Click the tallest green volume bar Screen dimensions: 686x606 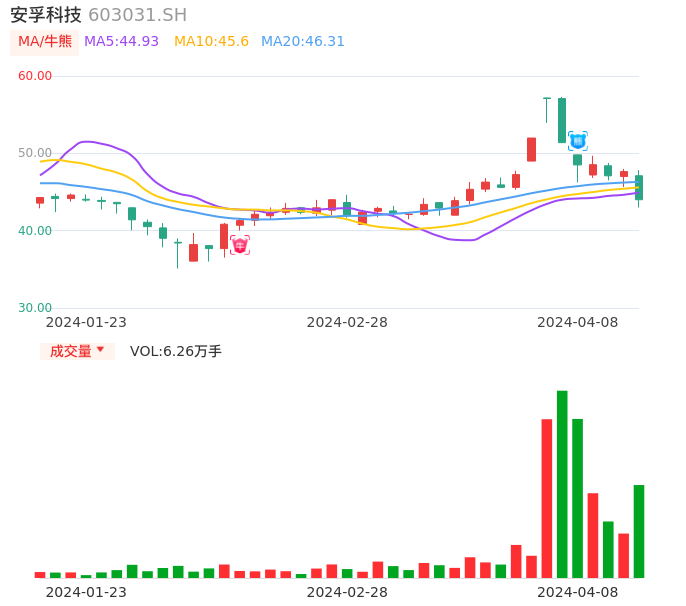[562, 484]
